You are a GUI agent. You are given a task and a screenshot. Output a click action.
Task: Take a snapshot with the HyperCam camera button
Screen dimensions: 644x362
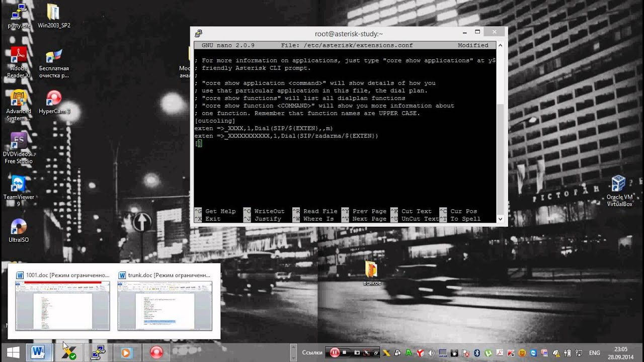tap(357, 353)
